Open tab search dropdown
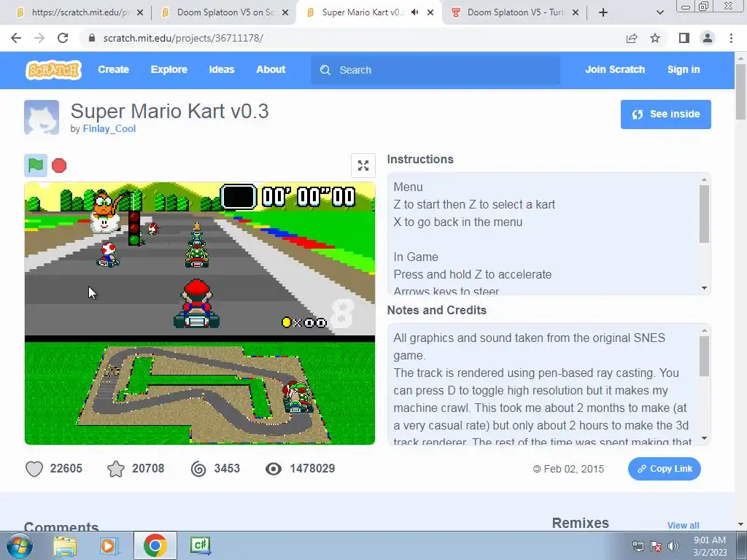The width and height of the screenshot is (747, 560). click(659, 12)
